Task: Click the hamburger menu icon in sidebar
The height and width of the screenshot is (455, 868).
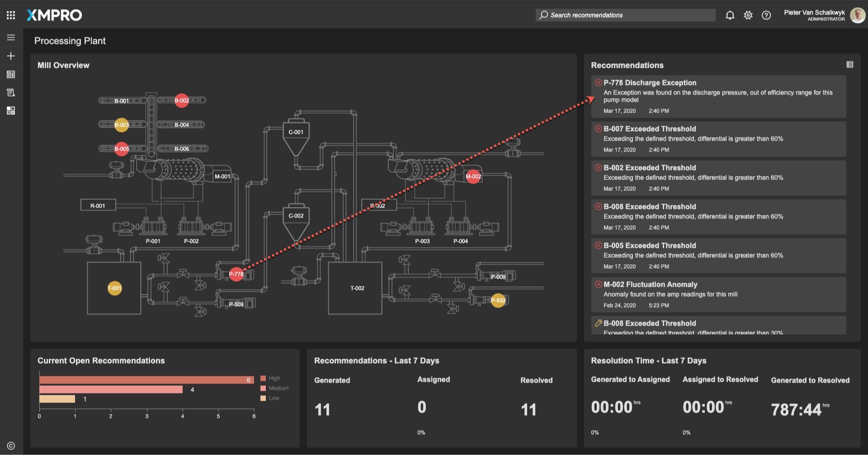Action: click(x=11, y=37)
